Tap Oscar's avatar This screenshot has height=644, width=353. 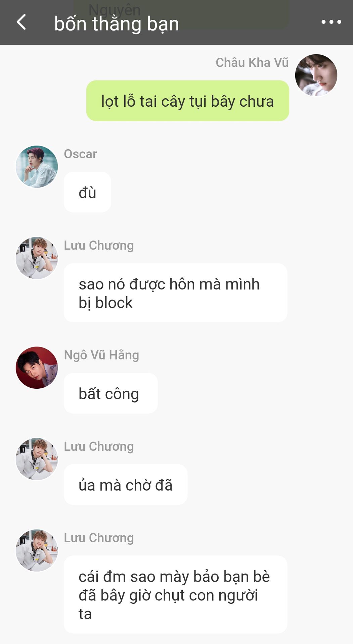(37, 166)
